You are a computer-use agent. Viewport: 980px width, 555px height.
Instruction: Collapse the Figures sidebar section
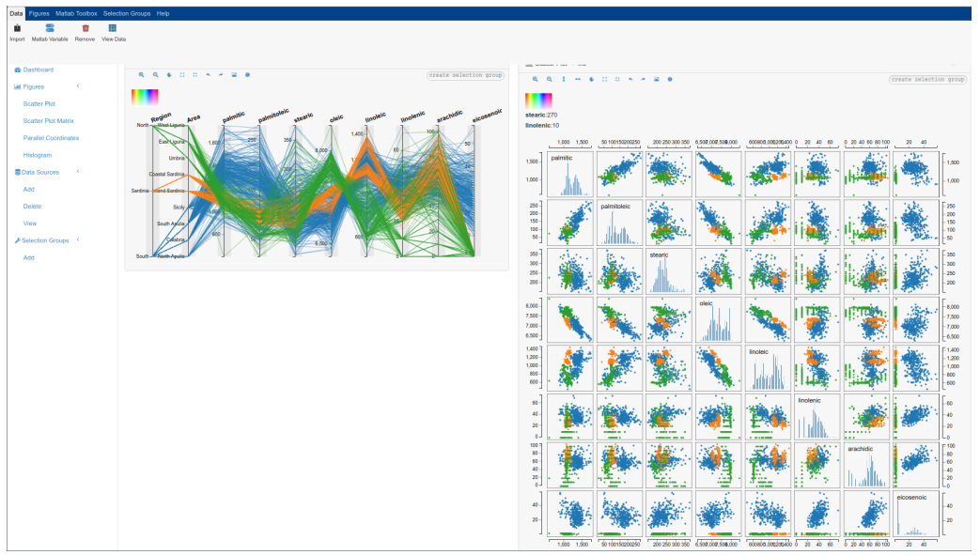(x=78, y=86)
